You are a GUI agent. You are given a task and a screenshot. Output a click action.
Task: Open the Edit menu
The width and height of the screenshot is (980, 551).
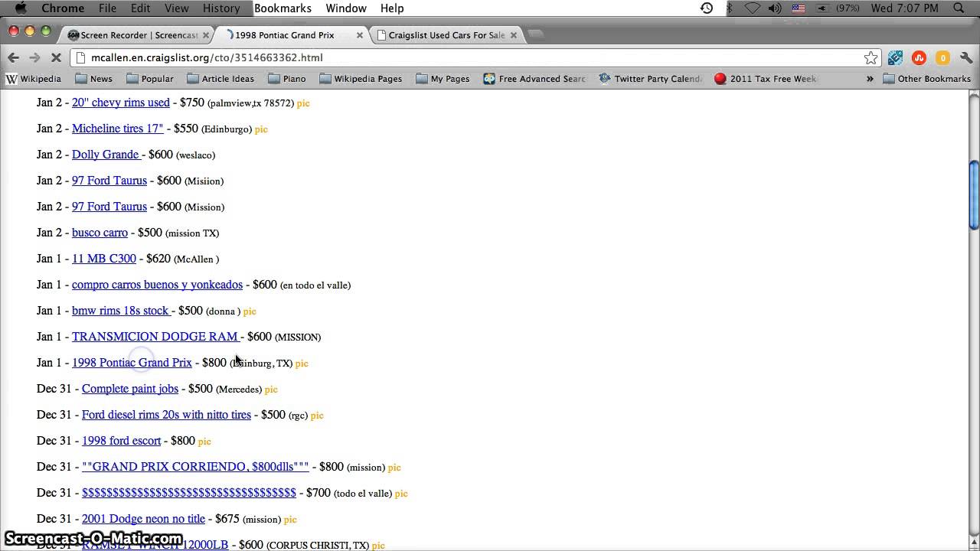(x=140, y=8)
